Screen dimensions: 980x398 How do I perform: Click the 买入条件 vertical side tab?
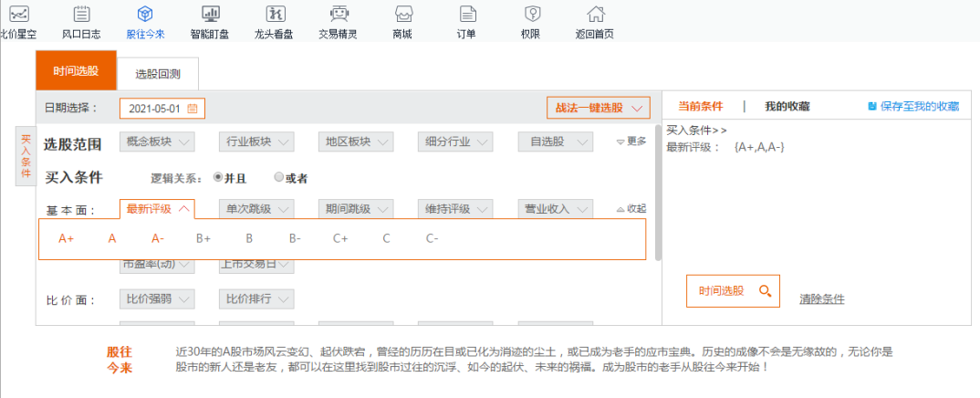(26, 155)
